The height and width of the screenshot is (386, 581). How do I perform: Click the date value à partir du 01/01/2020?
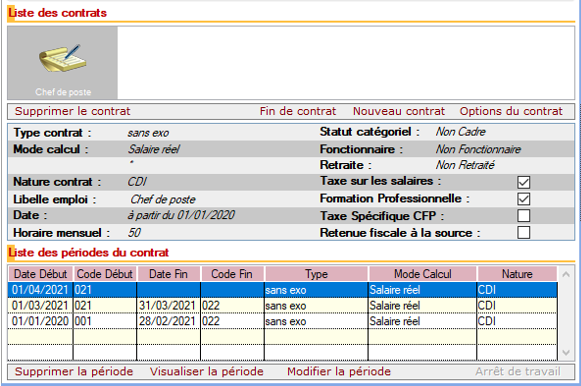click(181, 215)
